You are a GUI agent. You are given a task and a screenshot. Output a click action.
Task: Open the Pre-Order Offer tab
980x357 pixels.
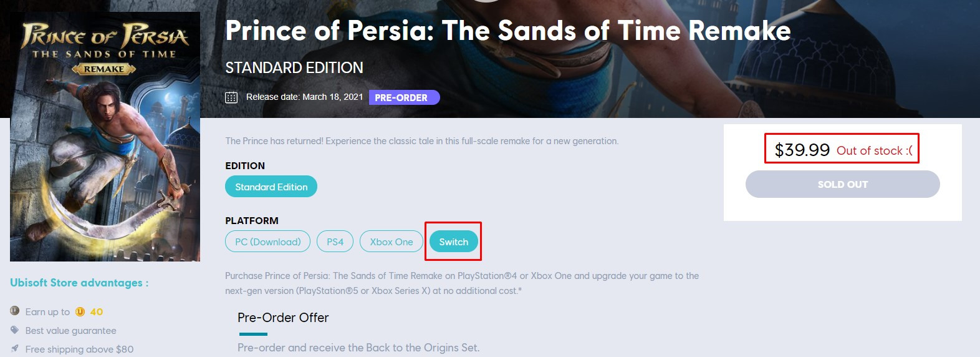tap(283, 318)
